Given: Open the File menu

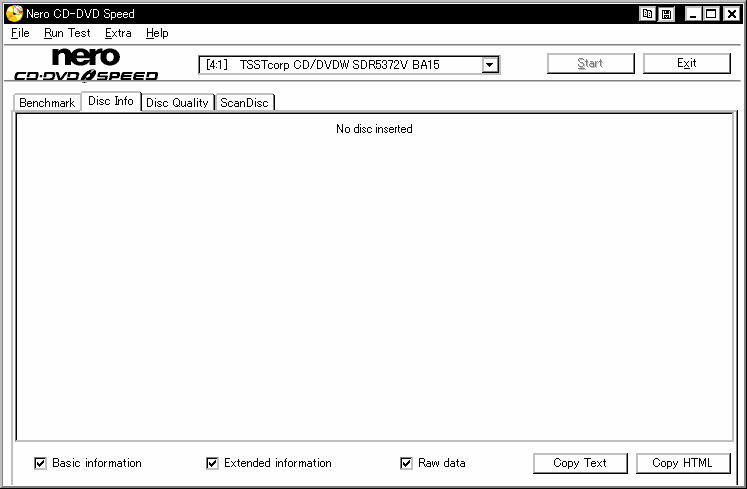Looking at the screenshot, I should (x=20, y=33).
